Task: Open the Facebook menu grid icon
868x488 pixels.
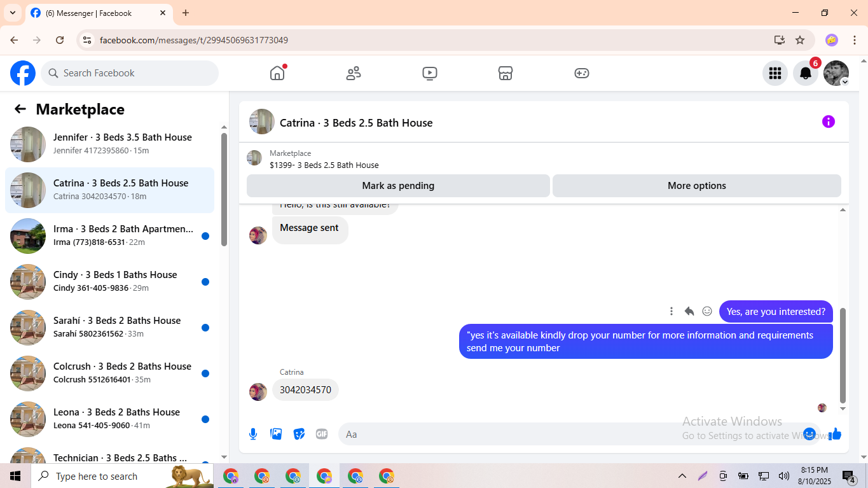Action: [x=775, y=73]
